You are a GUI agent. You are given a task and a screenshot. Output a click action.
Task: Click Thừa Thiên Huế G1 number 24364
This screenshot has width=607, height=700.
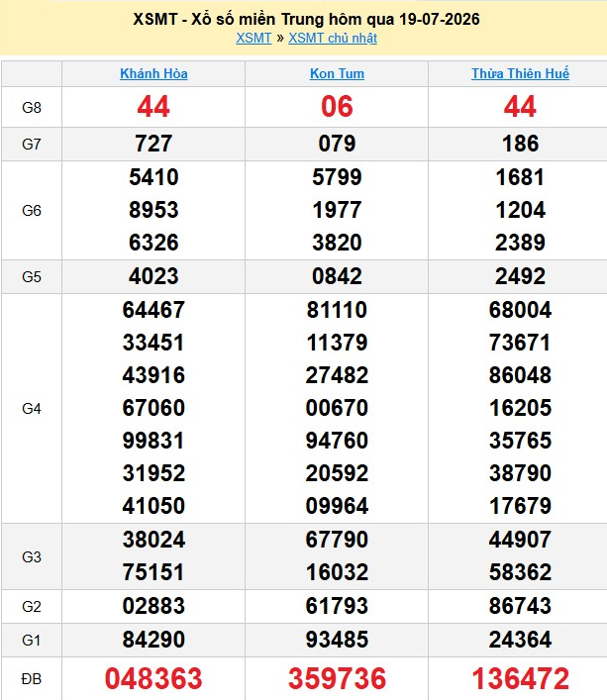click(x=521, y=640)
